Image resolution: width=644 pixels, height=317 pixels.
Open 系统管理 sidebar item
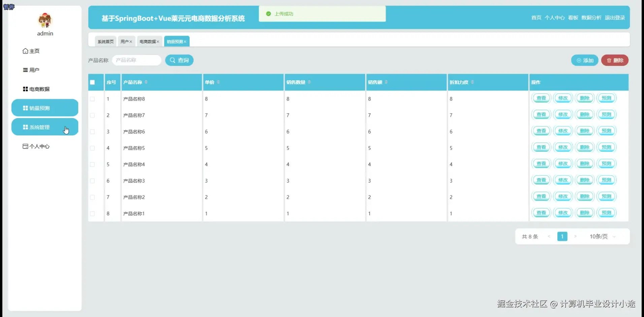tap(45, 127)
